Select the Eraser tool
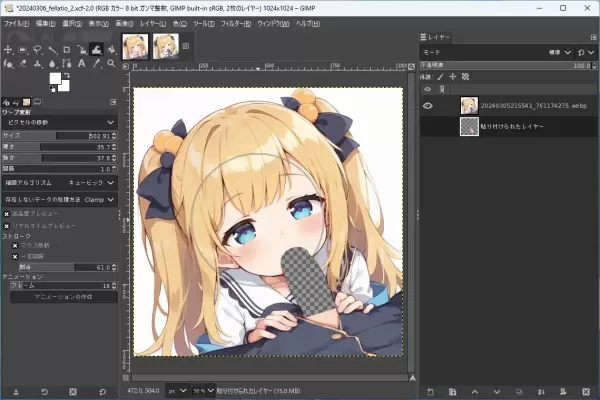The width and height of the screenshot is (600, 400). [x=23, y=64]
